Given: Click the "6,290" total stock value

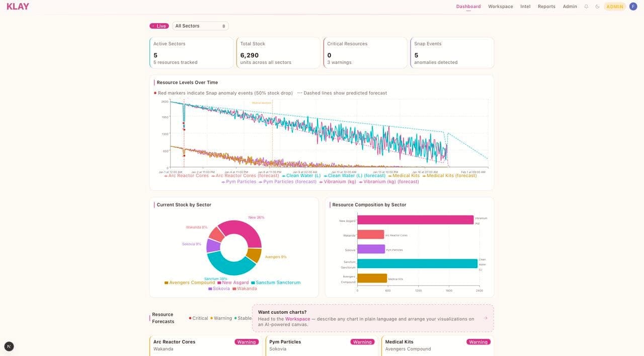Looking at the screenshot, I should (x=250, y=55).
